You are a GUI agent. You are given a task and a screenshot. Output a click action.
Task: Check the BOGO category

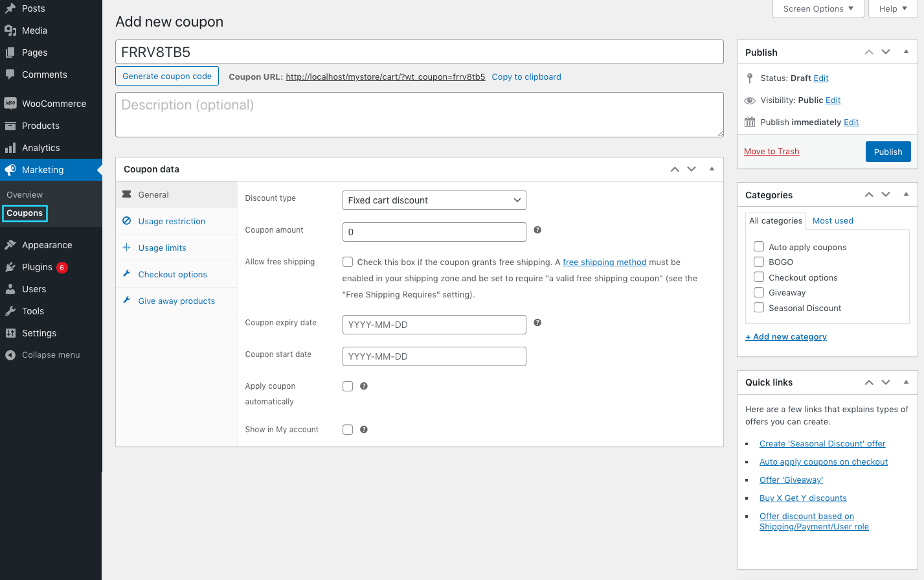[759, 262]
